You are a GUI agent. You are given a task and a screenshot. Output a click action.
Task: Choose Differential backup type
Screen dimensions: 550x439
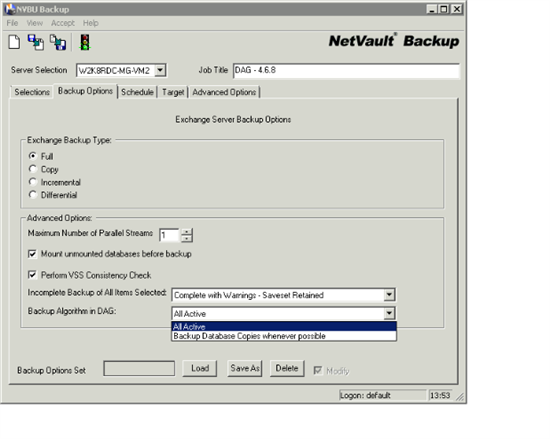(x=33, y=195)
